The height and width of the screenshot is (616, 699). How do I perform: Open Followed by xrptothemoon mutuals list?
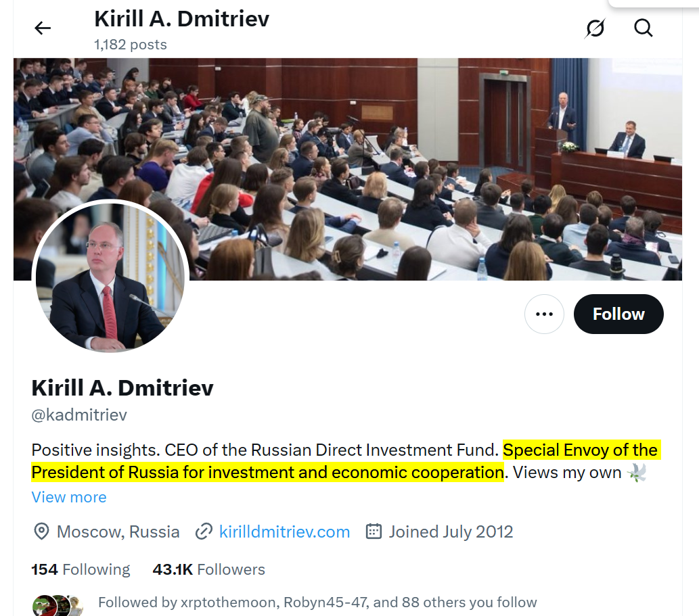317,602
